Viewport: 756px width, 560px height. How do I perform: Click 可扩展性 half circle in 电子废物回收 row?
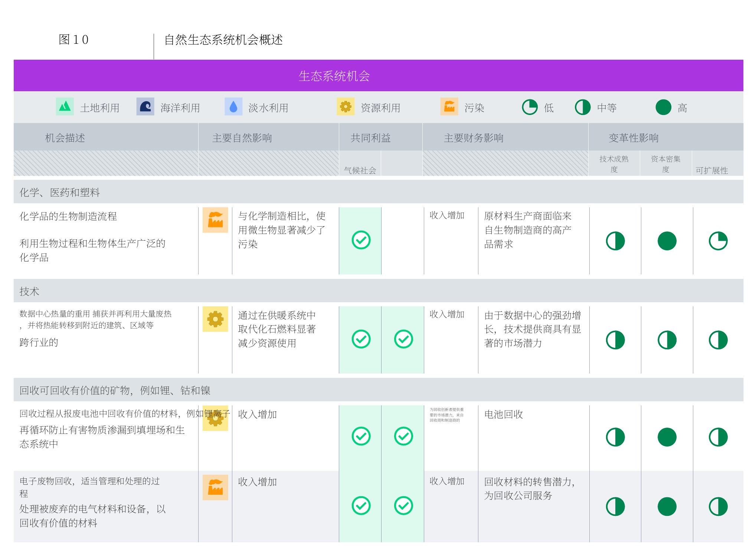click(x=718, y=507)
